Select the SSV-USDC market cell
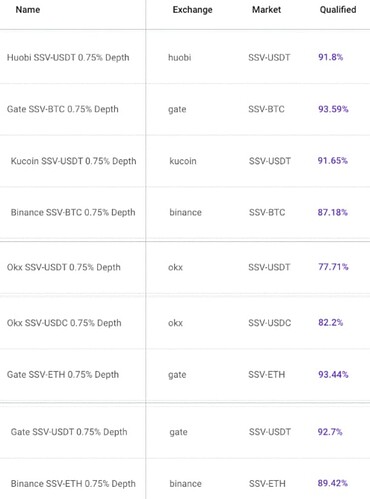The image size is (370, 499). 269,323
